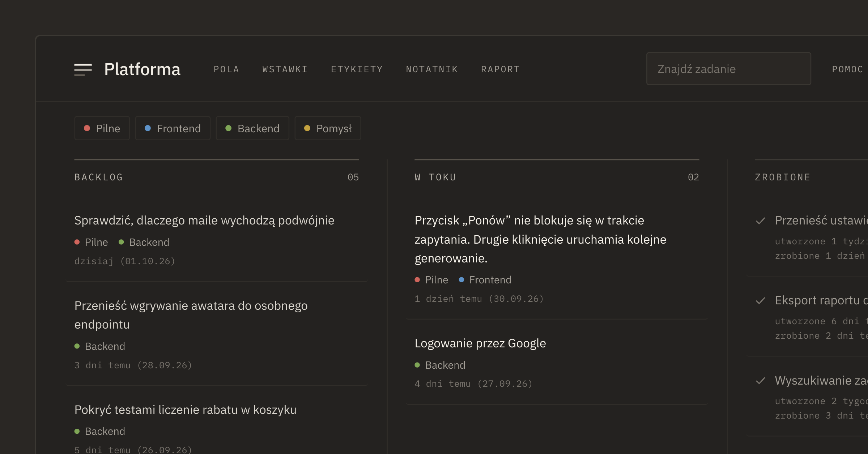Click the Pilne tag on the Ponów task
The image size is (868, 454).
431,280
